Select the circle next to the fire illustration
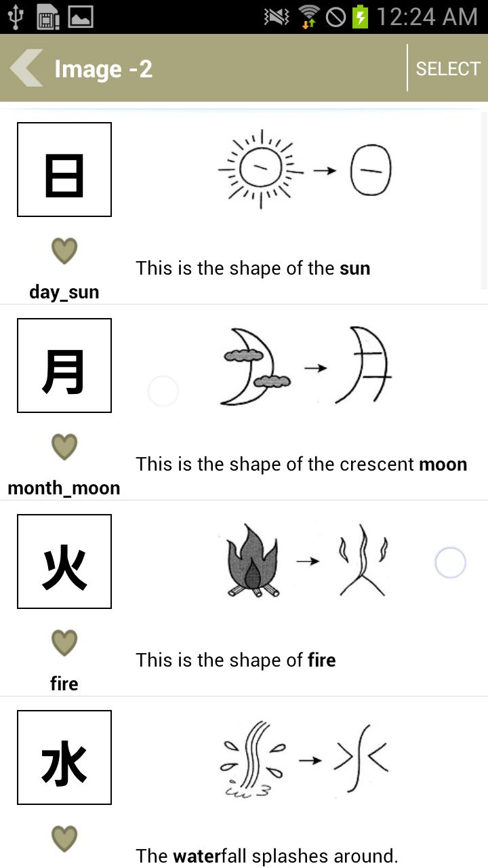 pyautogui.click(x=450, y=562)
